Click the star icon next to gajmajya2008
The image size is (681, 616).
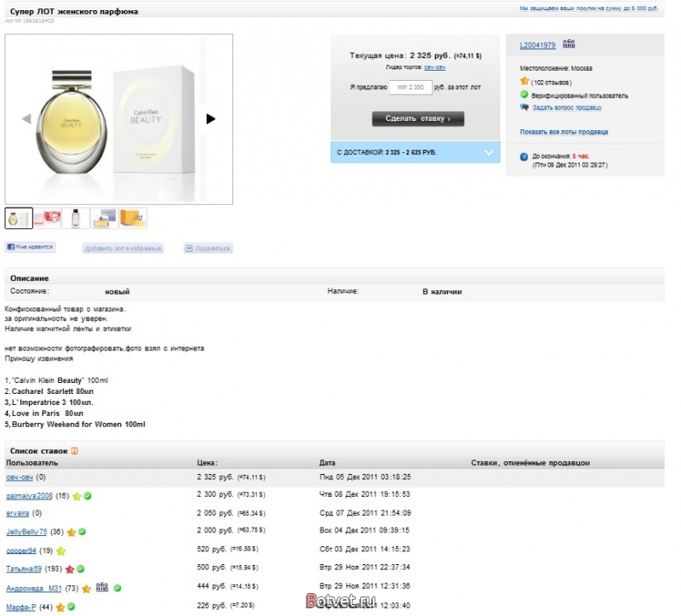click(77, 496)
